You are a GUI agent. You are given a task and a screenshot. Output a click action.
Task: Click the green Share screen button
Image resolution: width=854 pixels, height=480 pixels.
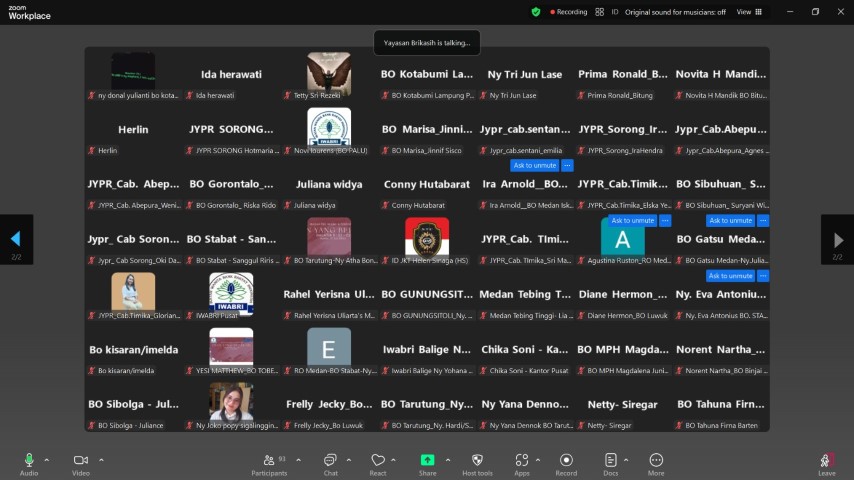[x=427, y=460]
